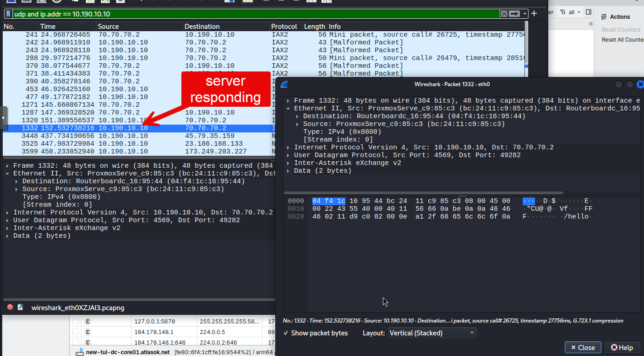
Task: Sort packets by the Time column header
Action: (x=67, y=27)
